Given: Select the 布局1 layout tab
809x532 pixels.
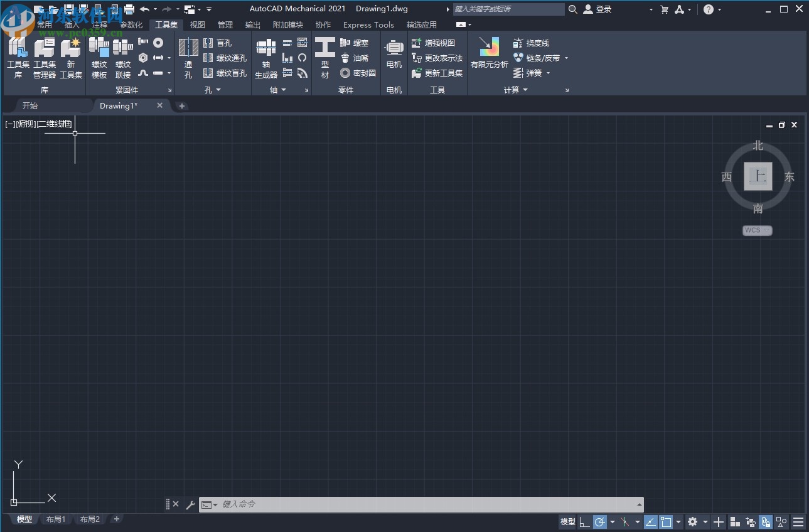Looking at the screenshot, I should (x=56, y=519).
